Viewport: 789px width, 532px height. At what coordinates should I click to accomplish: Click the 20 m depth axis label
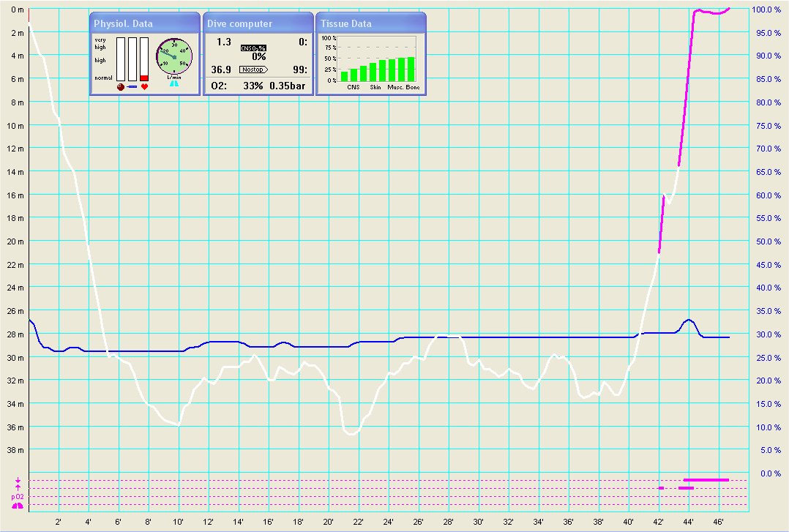click(15, 241)
